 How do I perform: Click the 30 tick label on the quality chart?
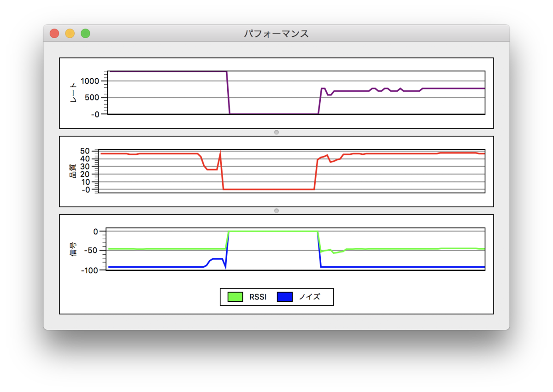[84, 166]
